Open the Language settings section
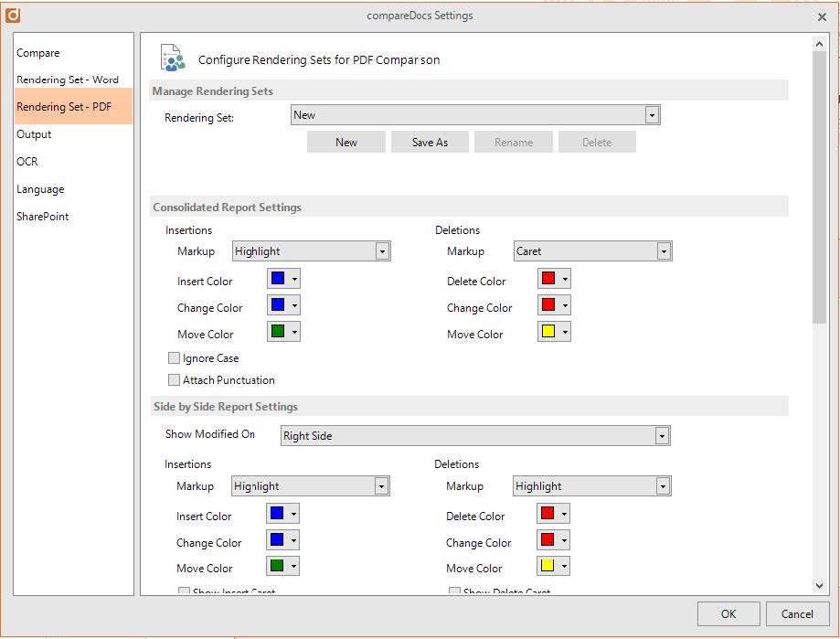The height and width of the screenshot is (639, 840). 40,189
